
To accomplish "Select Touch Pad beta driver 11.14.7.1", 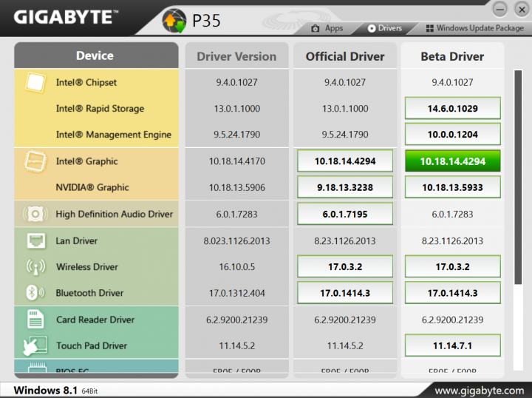I will point(452,345).
